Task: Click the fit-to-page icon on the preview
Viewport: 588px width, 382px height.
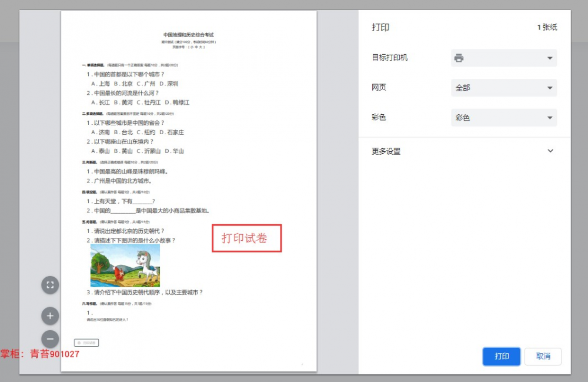Action: coord(50,285)
